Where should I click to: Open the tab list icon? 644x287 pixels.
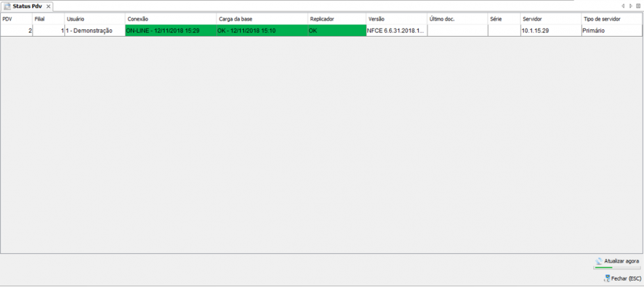[x=638, y=6]
